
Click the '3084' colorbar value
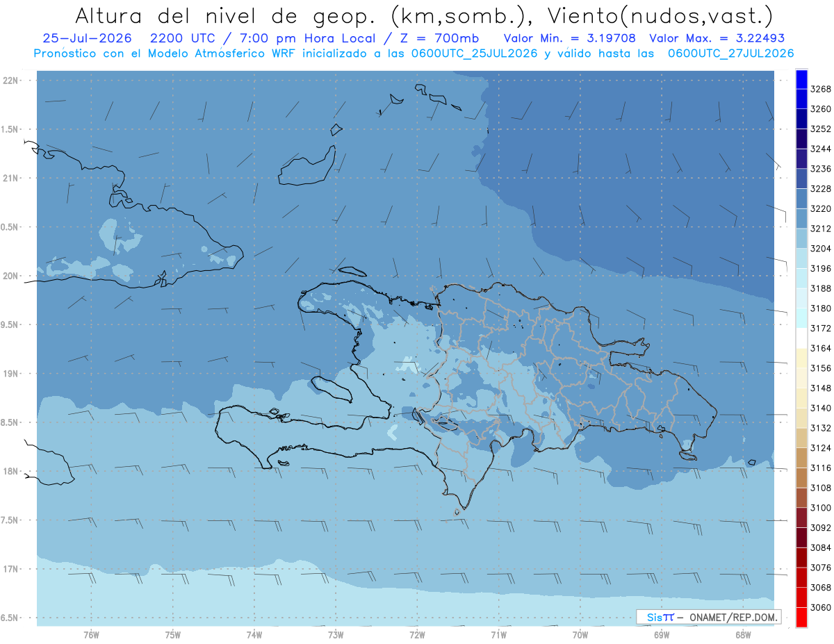[x=821, y=547]
